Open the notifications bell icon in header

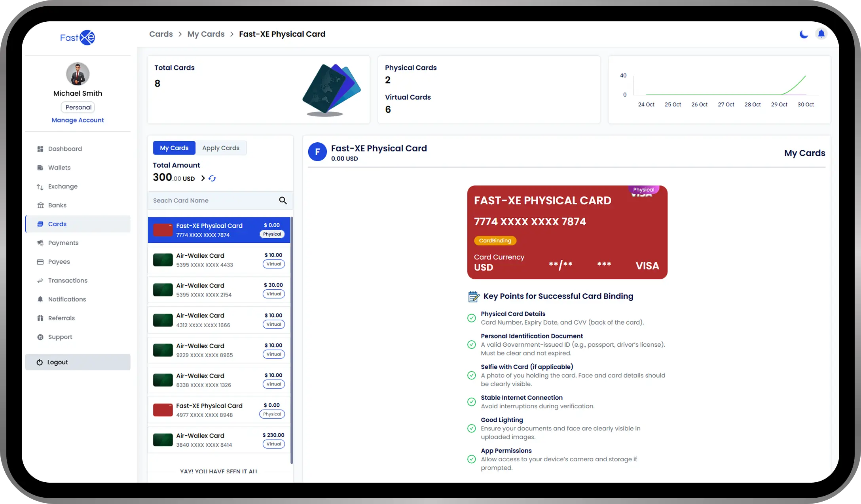tap(821, 34)
